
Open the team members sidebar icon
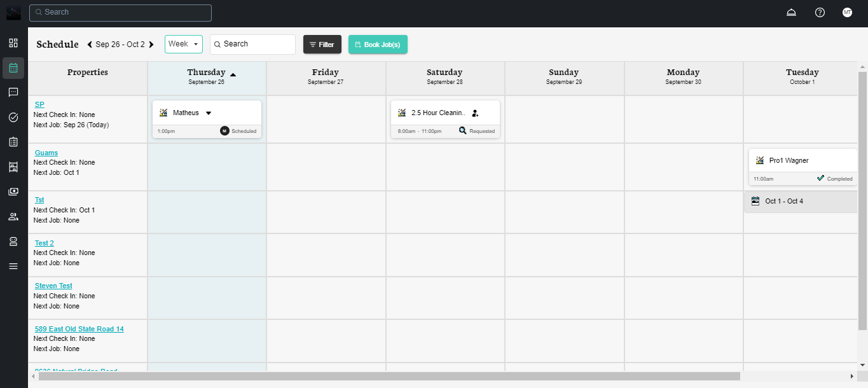point(13,216)
